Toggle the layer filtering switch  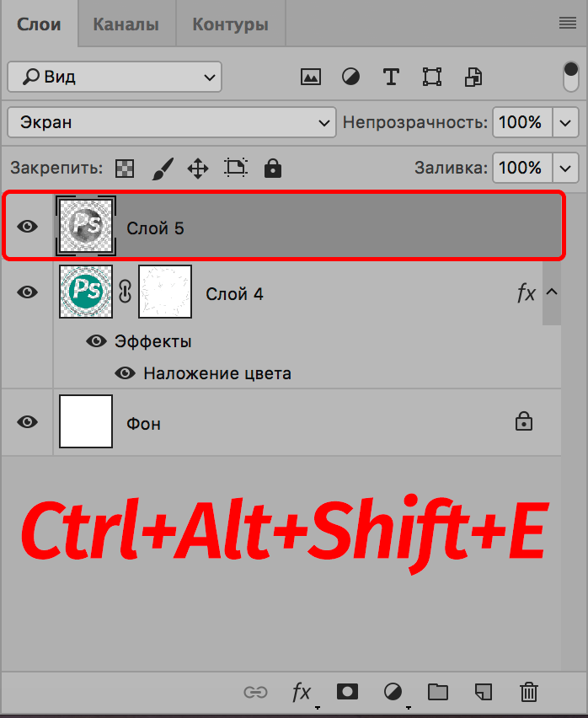coord(570,77)
